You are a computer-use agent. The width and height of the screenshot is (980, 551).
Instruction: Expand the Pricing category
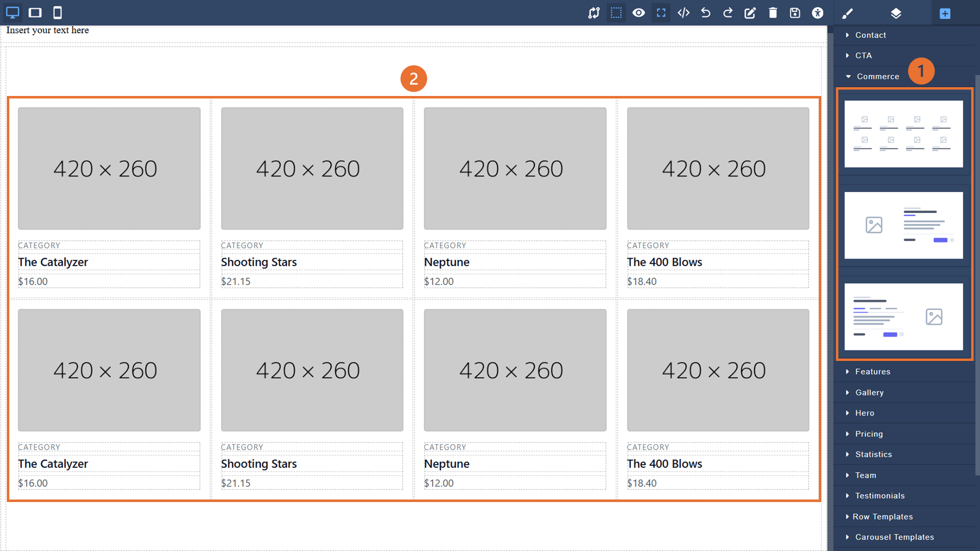point(869,434)
